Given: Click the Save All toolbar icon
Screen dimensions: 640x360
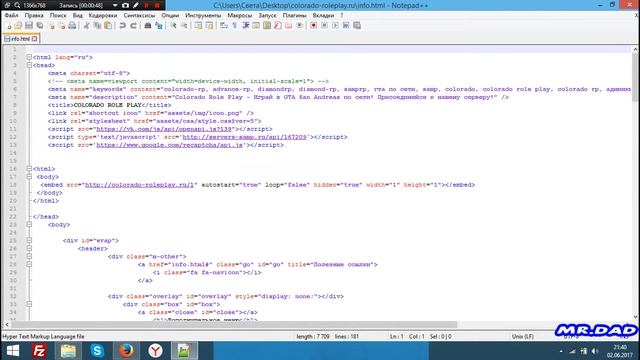Looking at the screenshot, I should coord(40,26).
